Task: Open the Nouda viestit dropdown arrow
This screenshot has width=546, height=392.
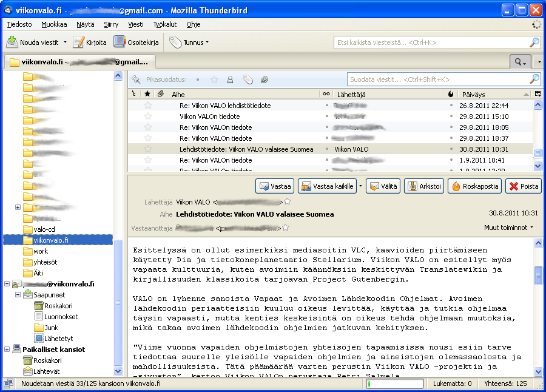Action: click(65, 42)
